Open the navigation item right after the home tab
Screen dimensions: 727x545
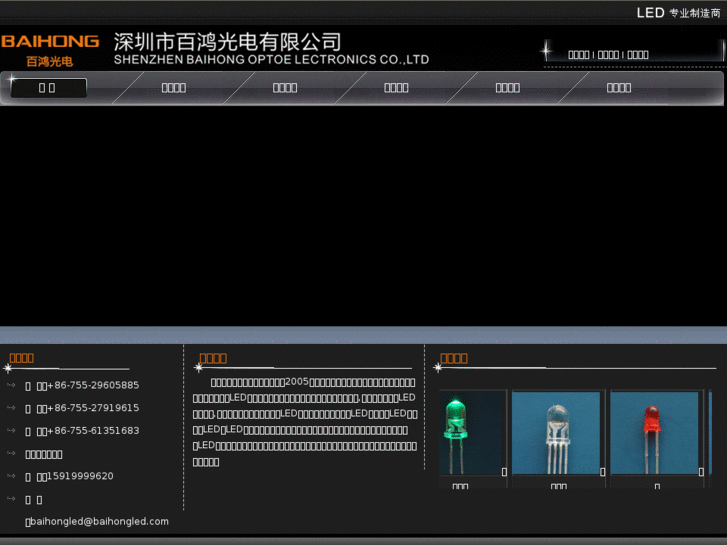(x=173, y=88)
